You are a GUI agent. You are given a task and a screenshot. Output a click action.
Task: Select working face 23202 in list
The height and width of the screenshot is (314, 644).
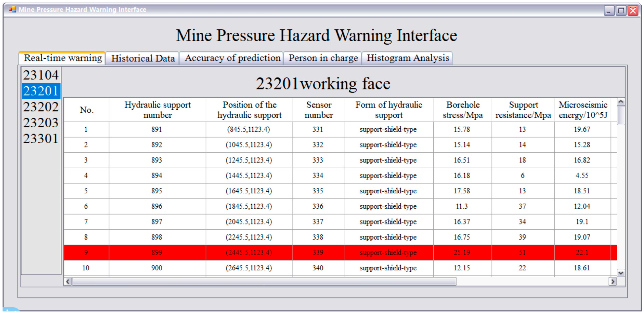pyautogui.click(x=41, y=107)
